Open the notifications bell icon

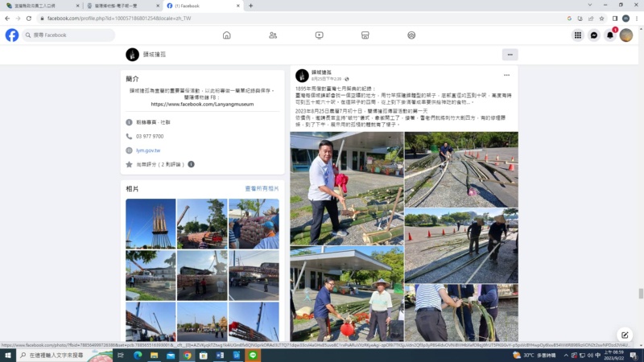tap(610, 35)
